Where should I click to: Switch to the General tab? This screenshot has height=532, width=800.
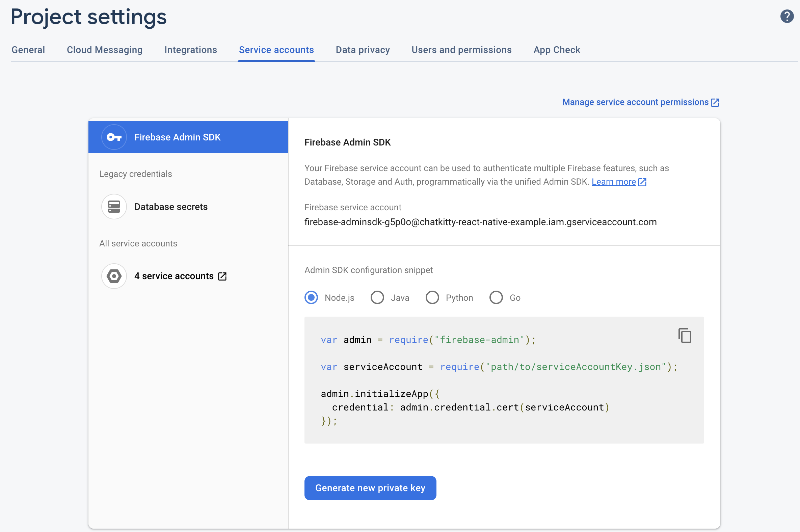click(x=28, y=50)
